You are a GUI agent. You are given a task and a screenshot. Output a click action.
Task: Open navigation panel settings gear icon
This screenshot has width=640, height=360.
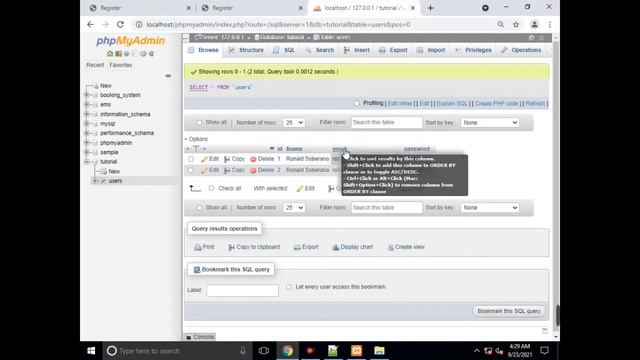click(x=143, y=53)
